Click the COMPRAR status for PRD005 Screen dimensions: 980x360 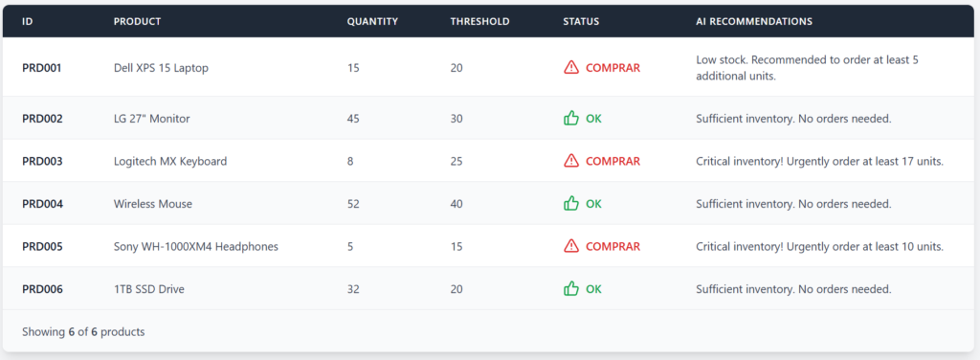coord(612,246)
